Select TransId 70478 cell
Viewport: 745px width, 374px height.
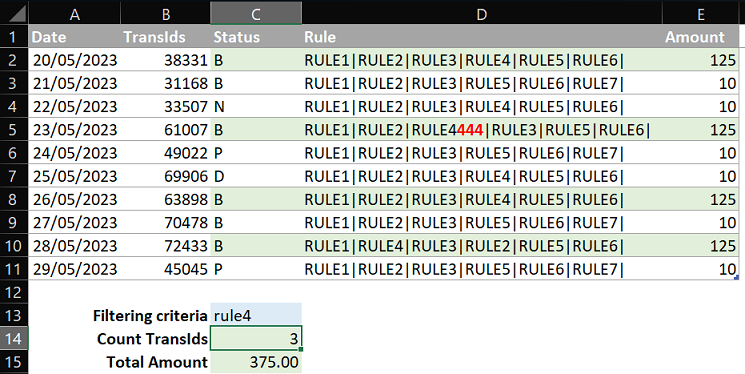(165, 222)
